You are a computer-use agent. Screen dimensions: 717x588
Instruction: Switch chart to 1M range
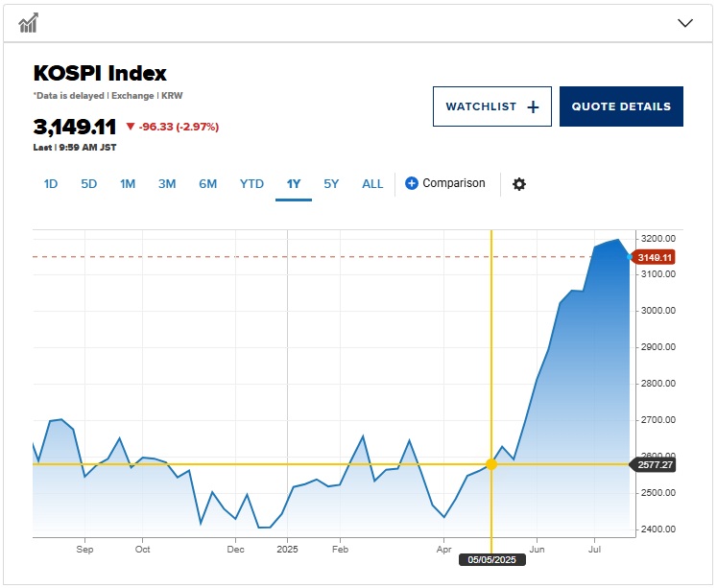click(128, 183)
